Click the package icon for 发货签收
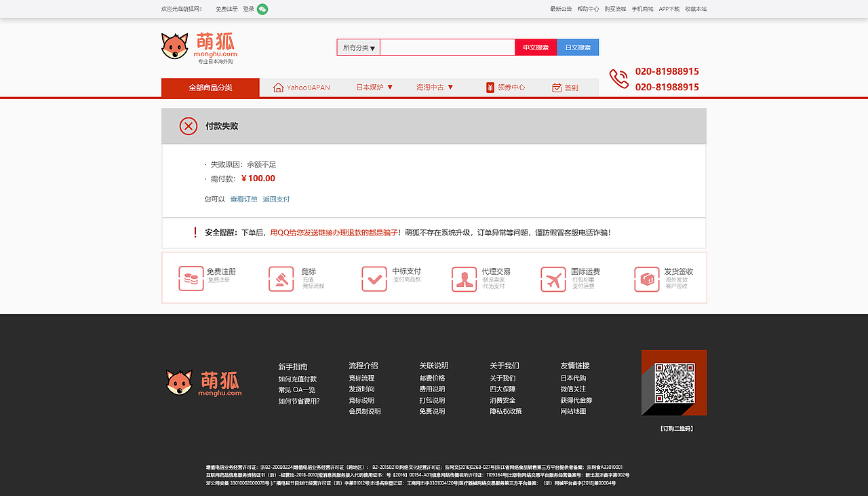 pyautogui.click(x=647, y=278)
